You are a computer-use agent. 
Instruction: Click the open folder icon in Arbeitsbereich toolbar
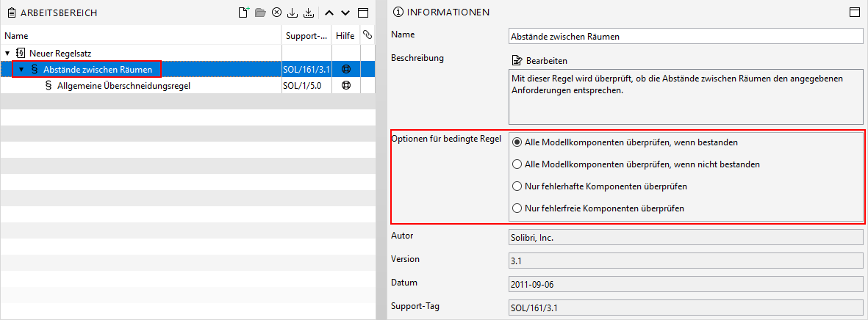pos(260,12)
